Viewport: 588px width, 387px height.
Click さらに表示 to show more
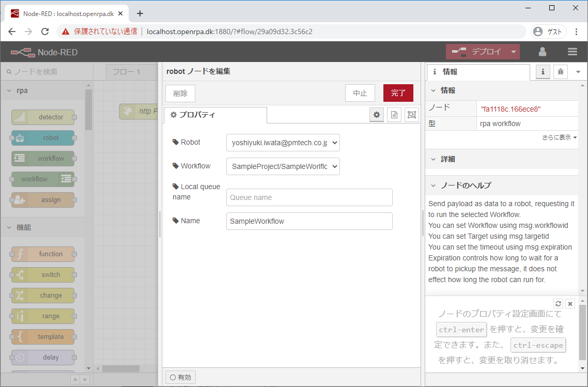(559, 137)
